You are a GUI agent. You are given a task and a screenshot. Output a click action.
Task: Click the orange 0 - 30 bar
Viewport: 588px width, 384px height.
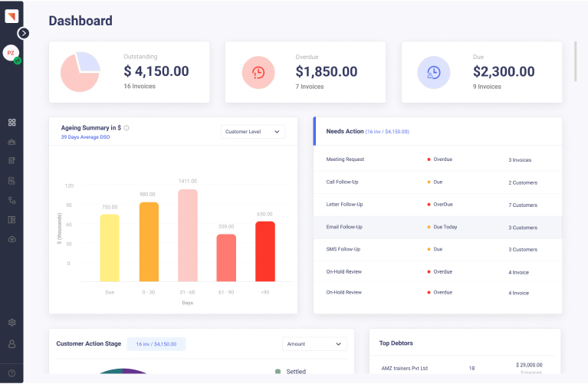(x=149, y=242)
